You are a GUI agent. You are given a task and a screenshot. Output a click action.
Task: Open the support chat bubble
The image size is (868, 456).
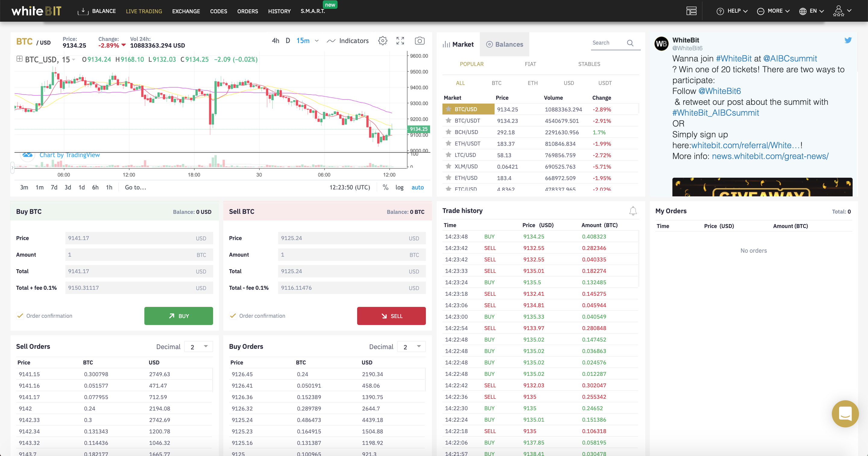[845, 414]
